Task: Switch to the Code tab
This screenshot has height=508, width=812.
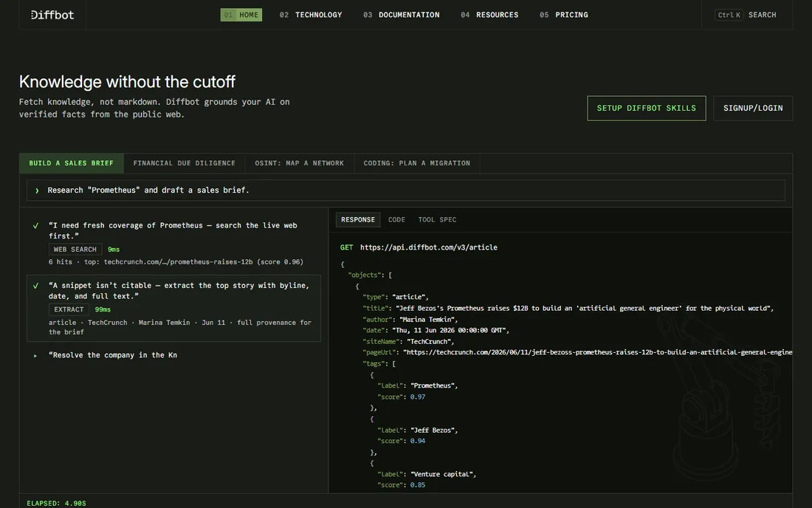Action: pyautogui.click(x=396, y=219)
